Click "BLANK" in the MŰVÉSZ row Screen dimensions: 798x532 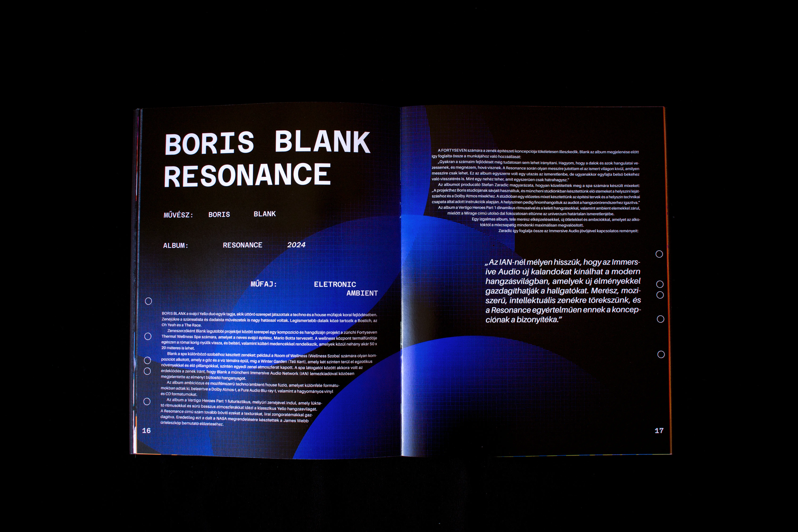tap(265, 214)
